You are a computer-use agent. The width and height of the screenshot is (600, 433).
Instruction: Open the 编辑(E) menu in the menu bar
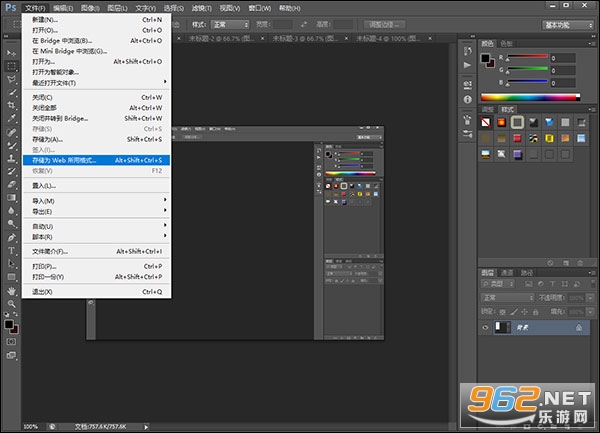63,8
